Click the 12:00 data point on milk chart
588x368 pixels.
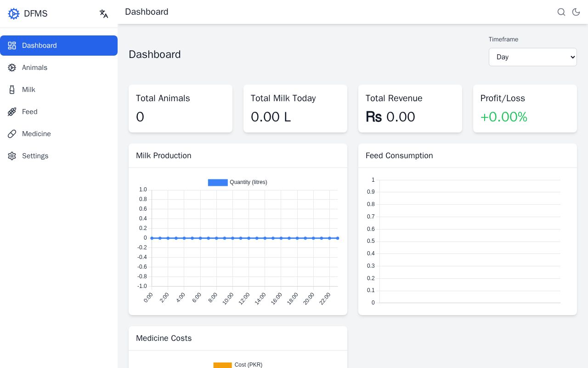(x=249, y=238)
